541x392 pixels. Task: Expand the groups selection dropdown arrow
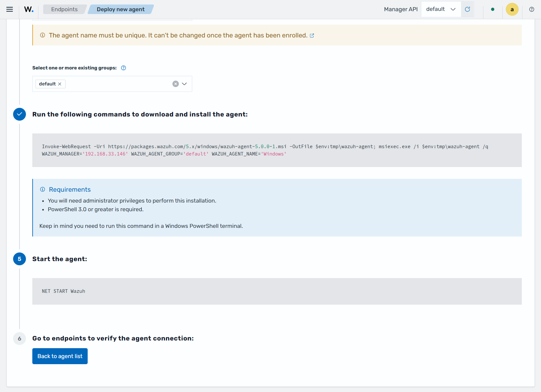(184, 84)
